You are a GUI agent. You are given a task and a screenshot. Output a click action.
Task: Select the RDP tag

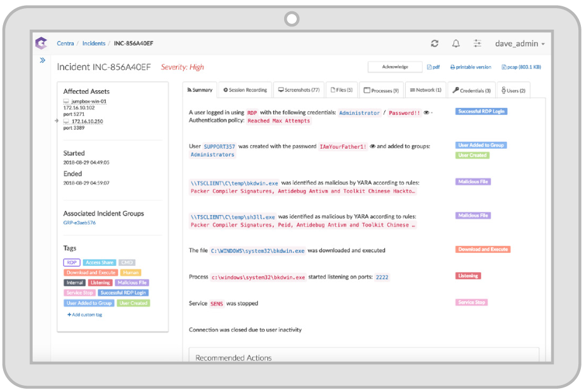71,262
